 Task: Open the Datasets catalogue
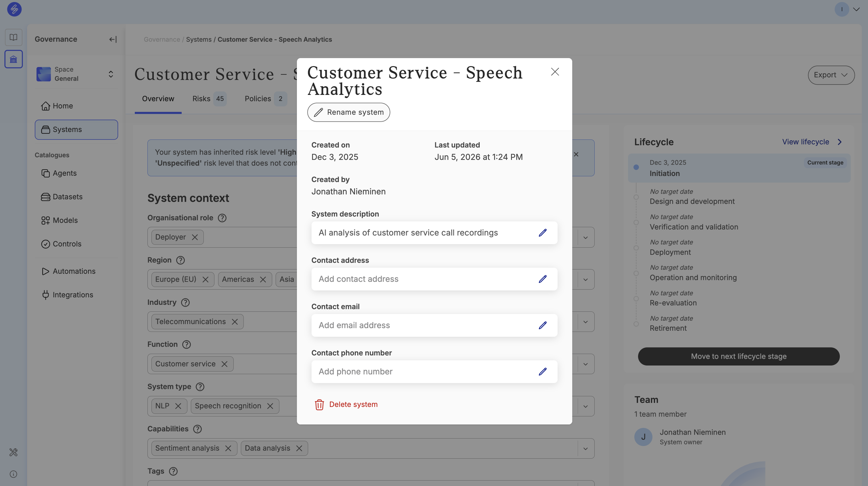[76, 197]
